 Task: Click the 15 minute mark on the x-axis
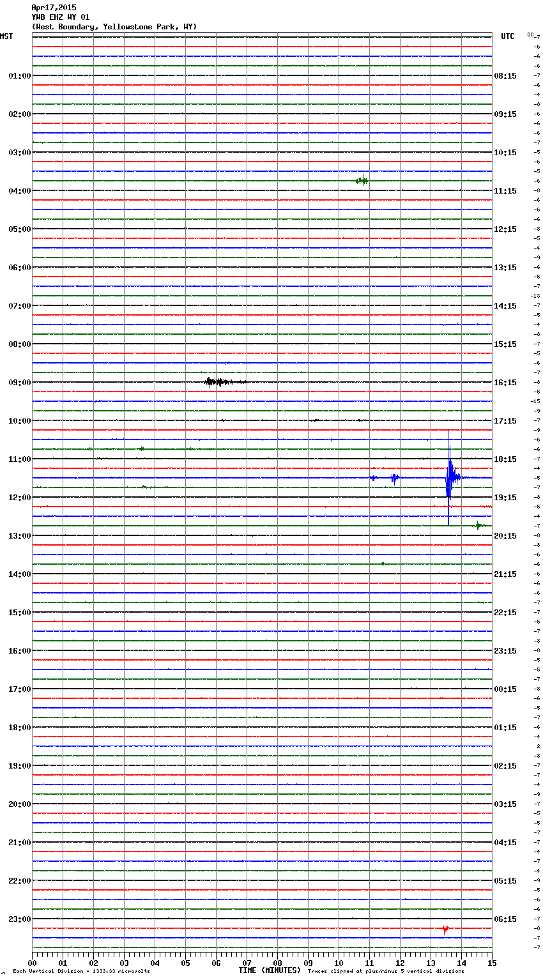[491, 963]
